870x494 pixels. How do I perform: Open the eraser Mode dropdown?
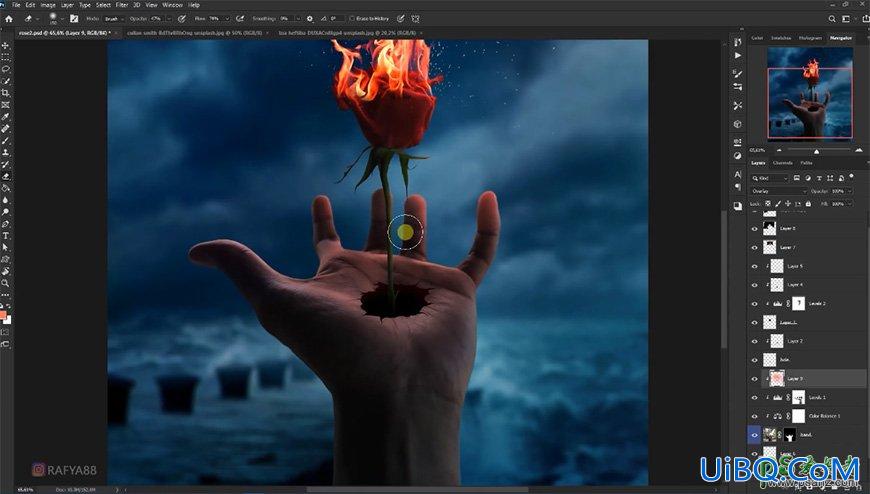tap(114, 18)
